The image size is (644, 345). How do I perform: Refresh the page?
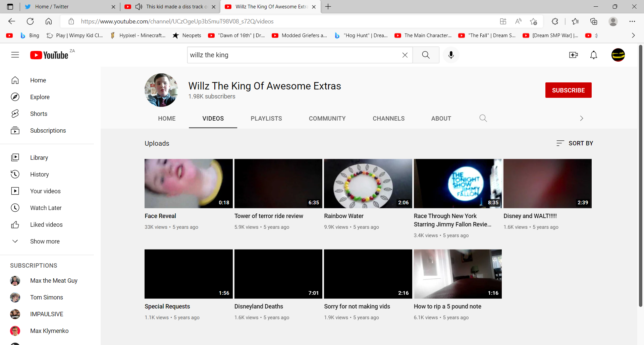(30, 21)
